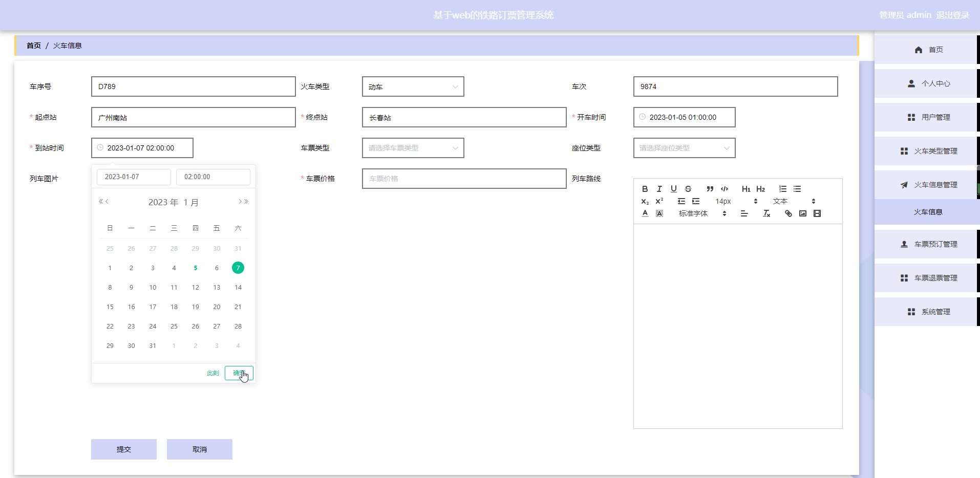This screenshot has width=980, height=478.
Task: Click the time input in the calendar popup
Action: (213, 177)
